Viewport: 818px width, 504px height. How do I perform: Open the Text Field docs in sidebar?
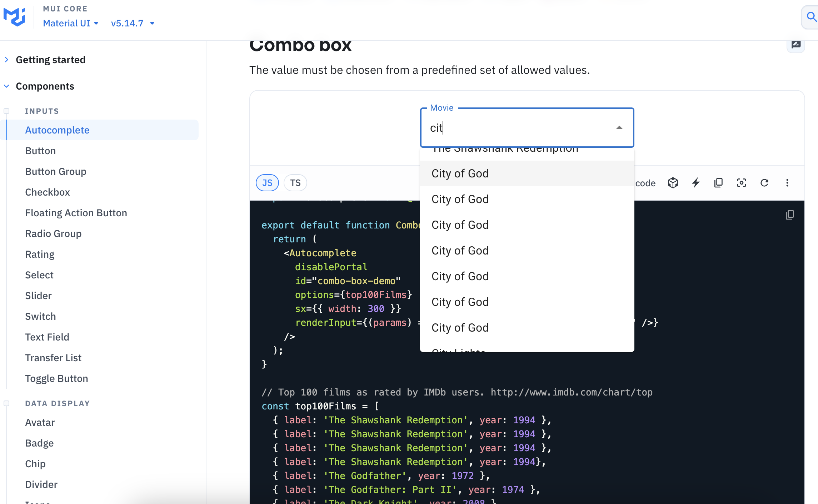(x=47, y=337)
